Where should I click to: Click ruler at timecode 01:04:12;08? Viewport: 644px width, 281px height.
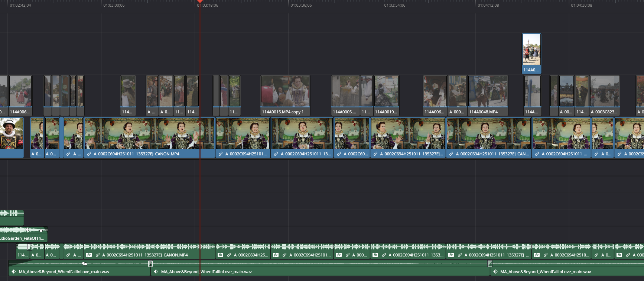pyautogui.click(x=488, y=6)
